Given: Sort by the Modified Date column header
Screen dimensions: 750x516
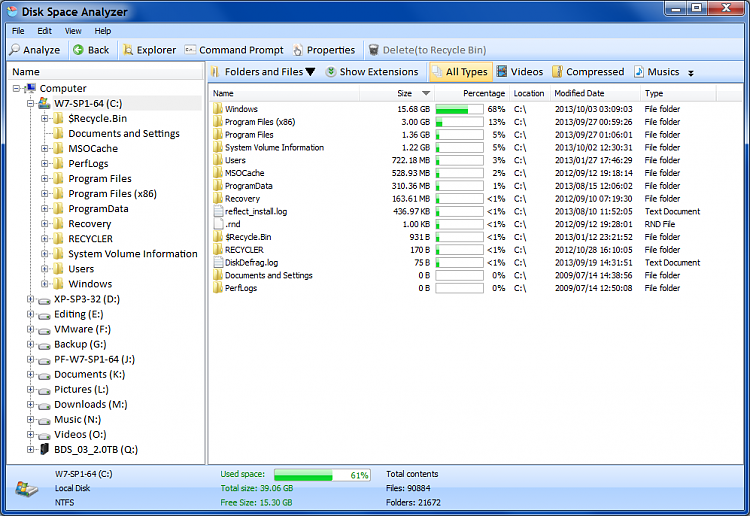Looking at the screenshot, I should (595, 93).
